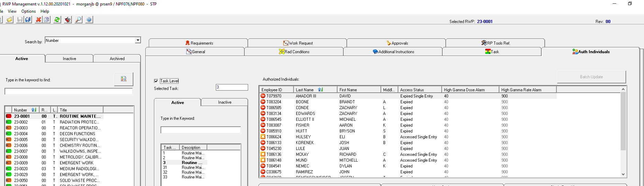The image size is (644, 186).
Task: Click expired icon beside T045230
Action: click(x=263, y=149)
